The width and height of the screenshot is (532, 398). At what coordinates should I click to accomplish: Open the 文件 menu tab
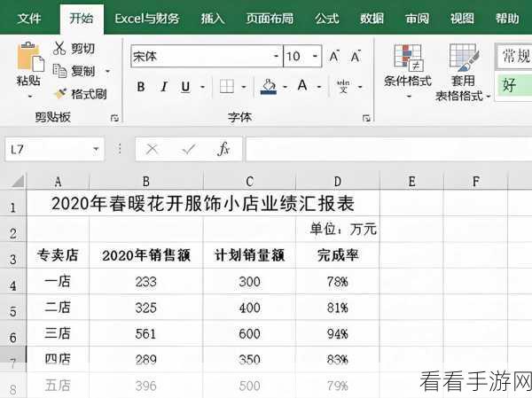coord(29,19)
